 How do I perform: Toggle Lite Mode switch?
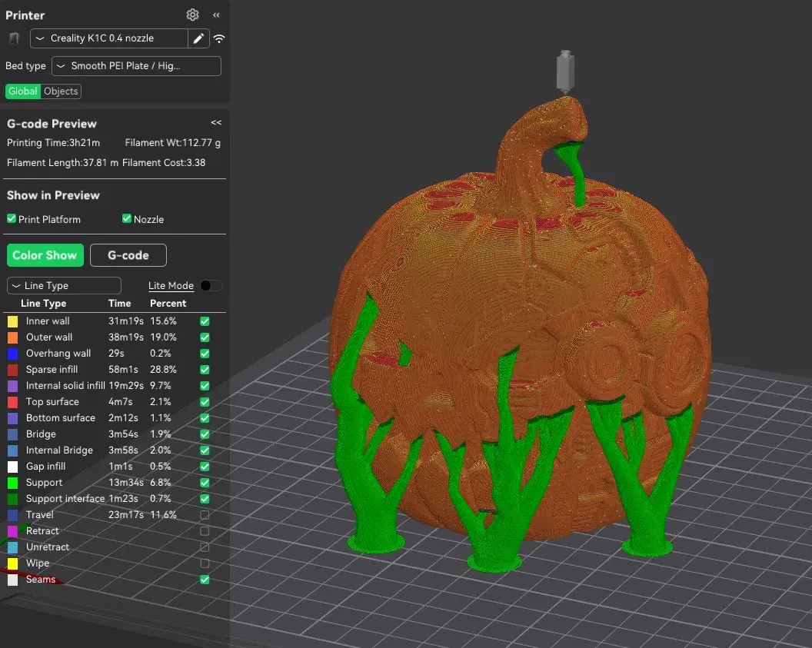(211, 285)
